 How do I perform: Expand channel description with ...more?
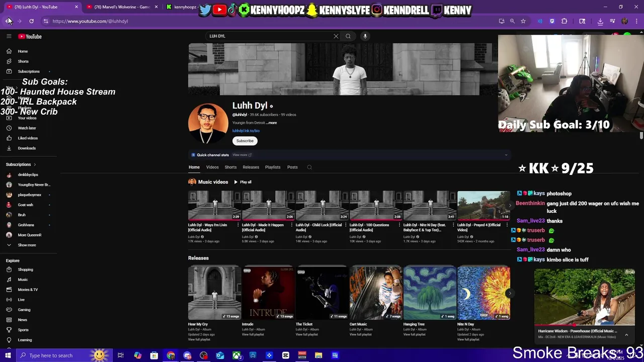pos(271,123)
